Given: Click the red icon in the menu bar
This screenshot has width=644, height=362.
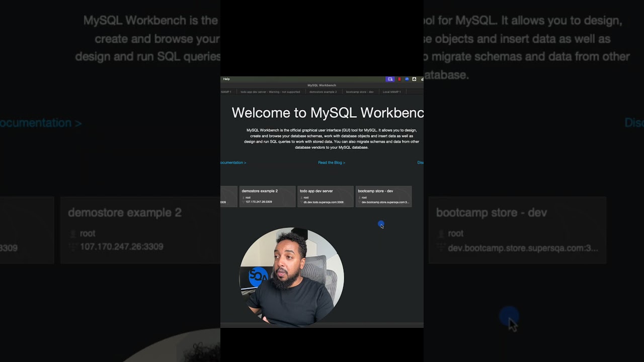Looking at the screenshot, I should 399,79.
